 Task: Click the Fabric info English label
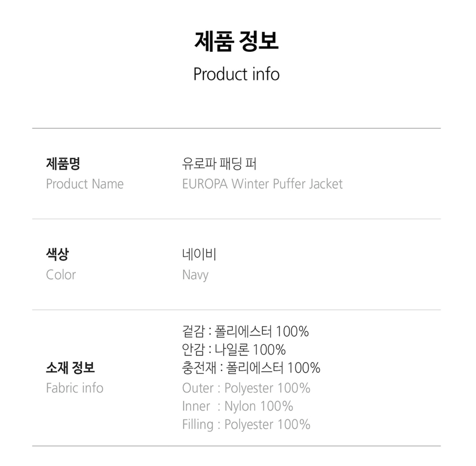click(x=75, y=388)
